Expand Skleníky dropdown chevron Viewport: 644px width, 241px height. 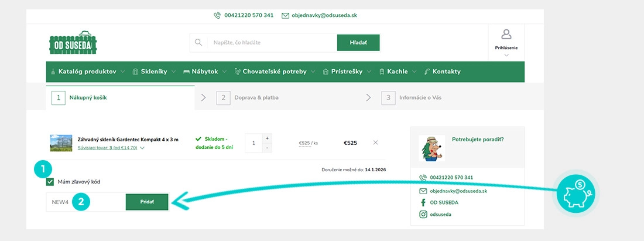[x=174, y=72]
